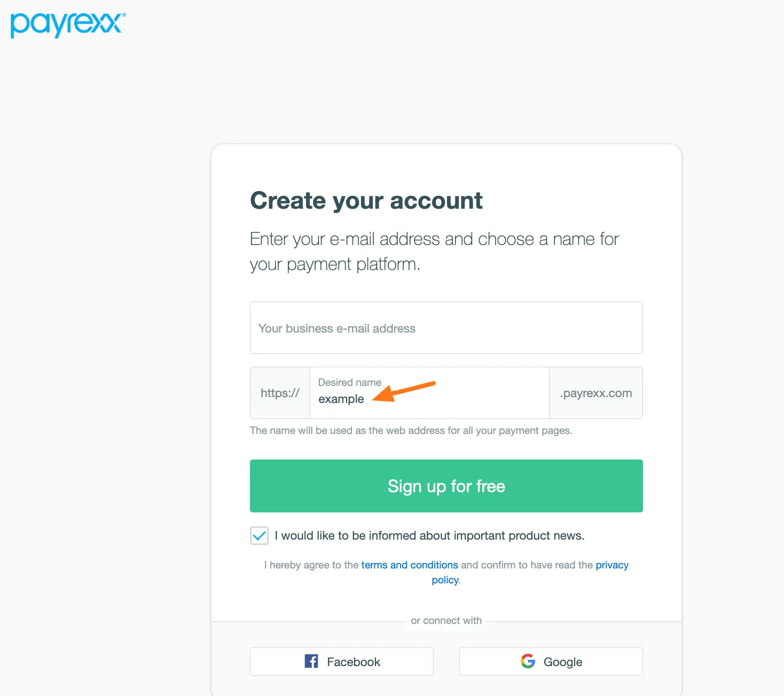Focus the business e-mail address field

tap(446, 328)
